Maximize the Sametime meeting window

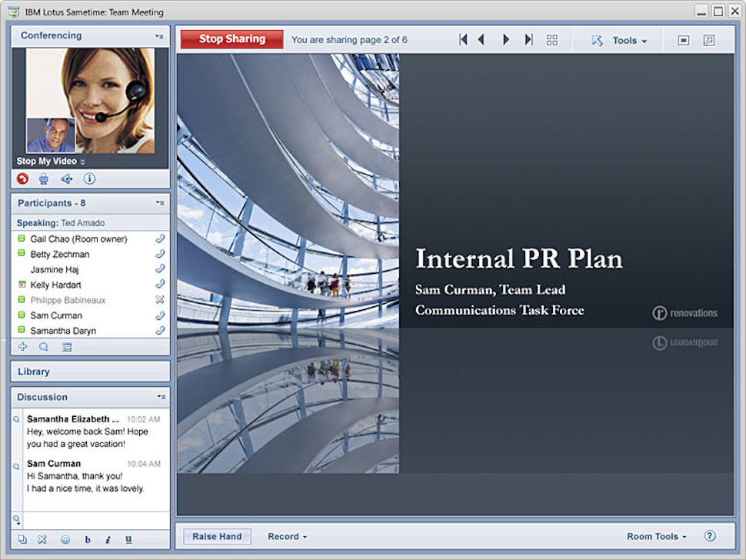[718, 12]
